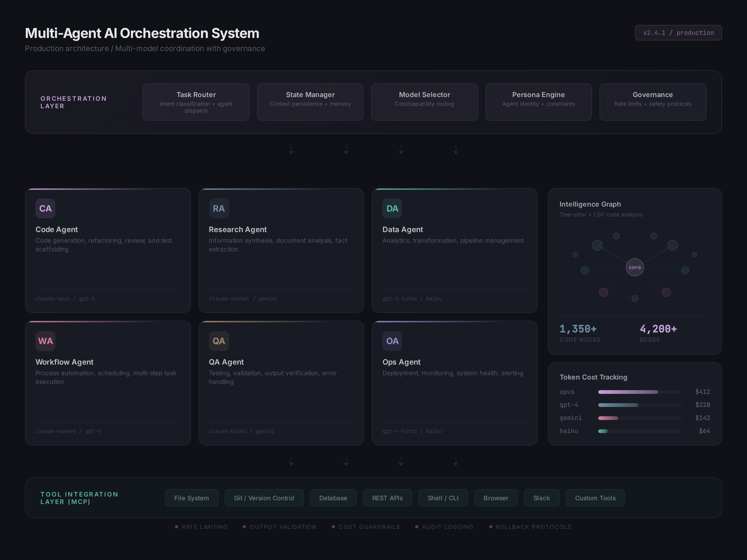Click the claude-opus / gpt-4 model label

65,298
